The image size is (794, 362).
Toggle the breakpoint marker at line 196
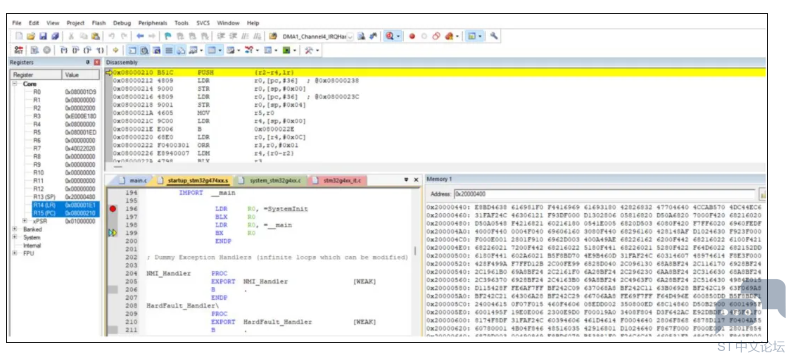click(113, 209)
